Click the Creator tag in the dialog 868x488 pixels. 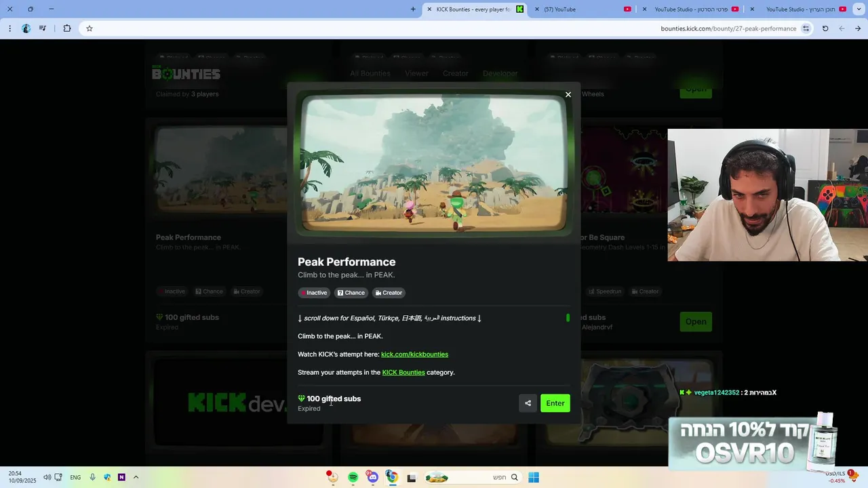point(389,293)
